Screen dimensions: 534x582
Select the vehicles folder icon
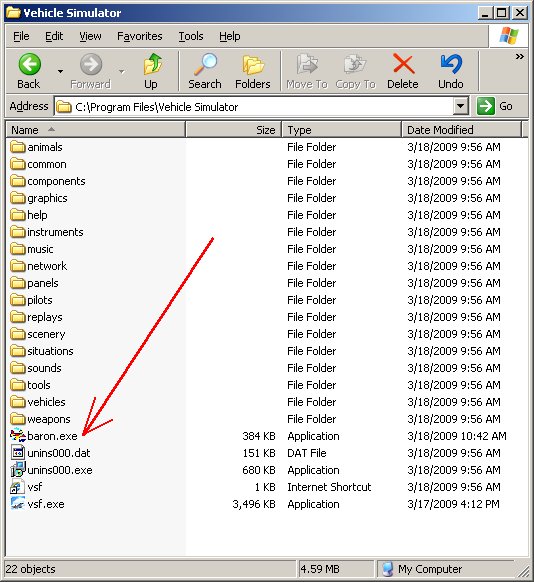pyautogui.click(x=18, y=402)
